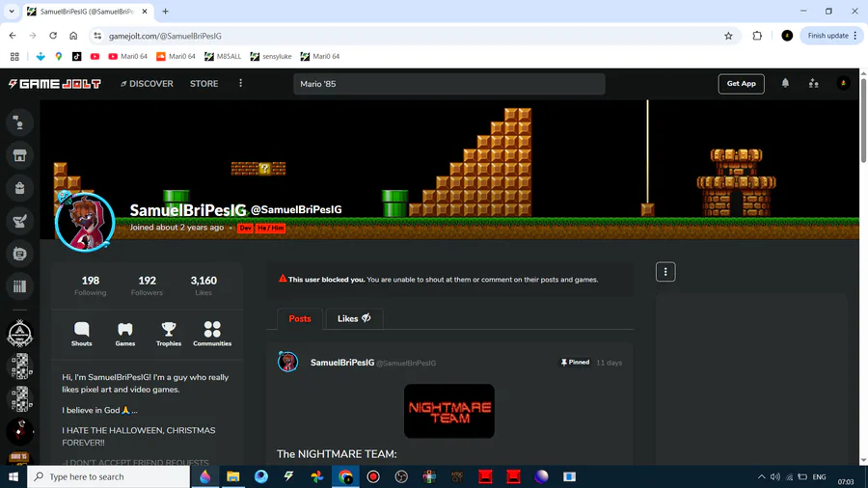This screenshot has height=488, width=868.
Task: Open the activity feed icon in left sidebar
Action: 19,122
